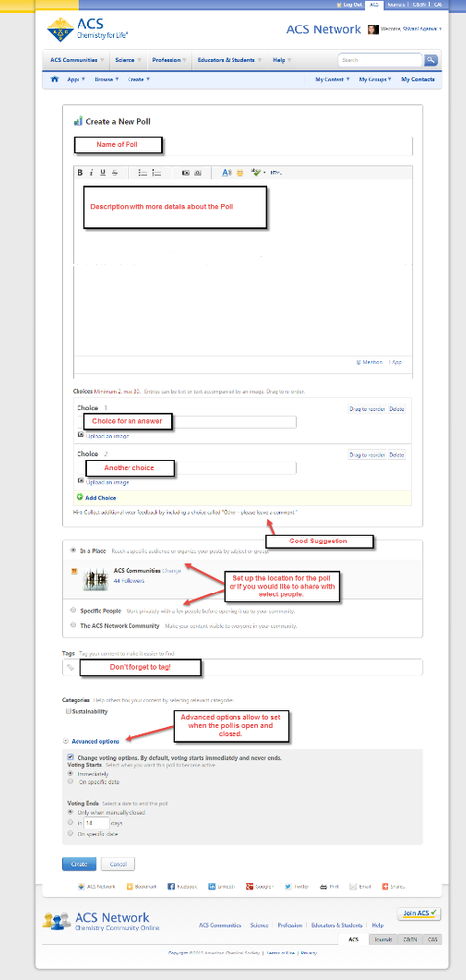
Task: Insert emoticon using the smiley icon
Action: [240, 173]
